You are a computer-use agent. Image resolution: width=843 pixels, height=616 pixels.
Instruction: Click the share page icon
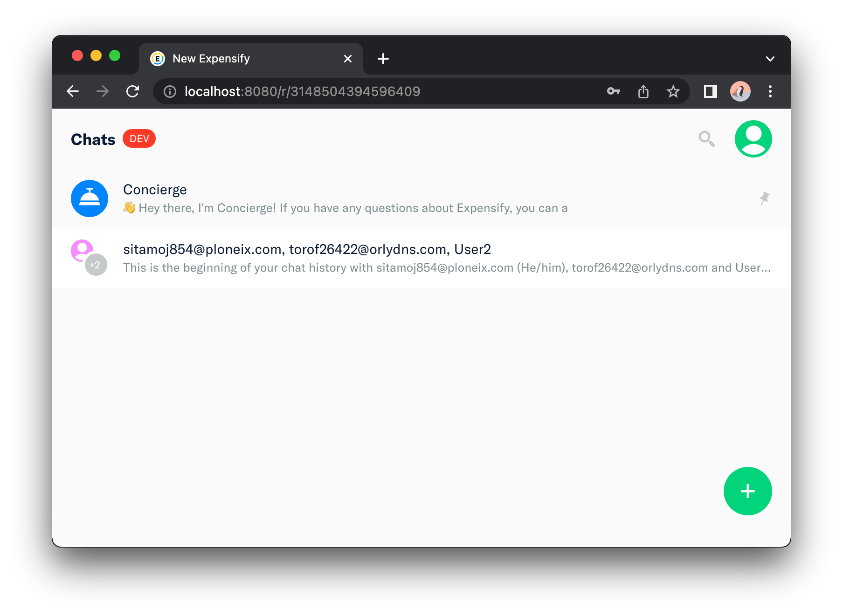coord(643,91)
